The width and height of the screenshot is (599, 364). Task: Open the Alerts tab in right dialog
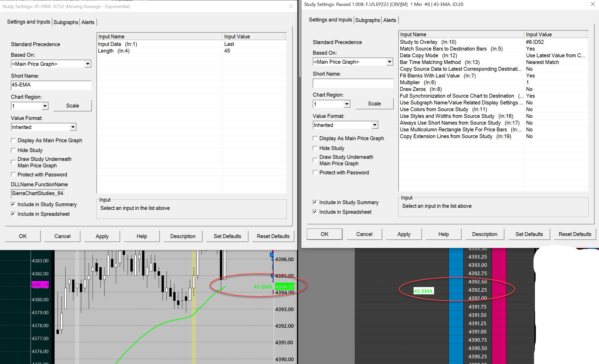[x=389, y=20]
